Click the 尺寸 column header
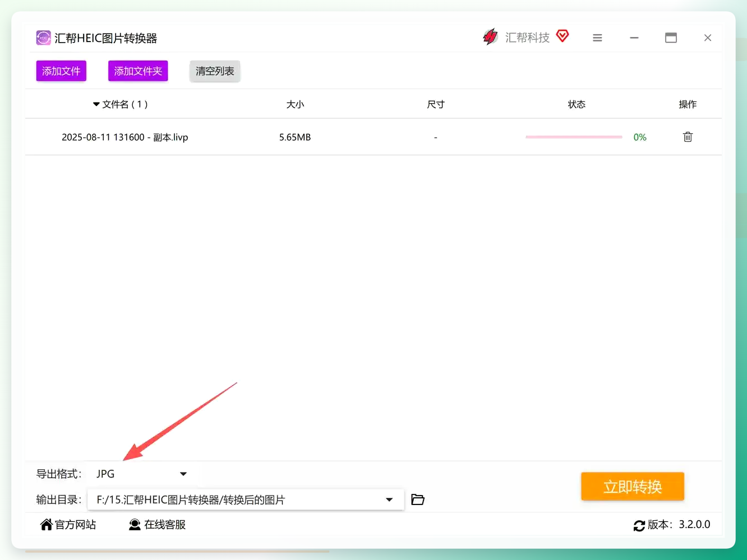This screenshot has width=747, height=560. 436,104
